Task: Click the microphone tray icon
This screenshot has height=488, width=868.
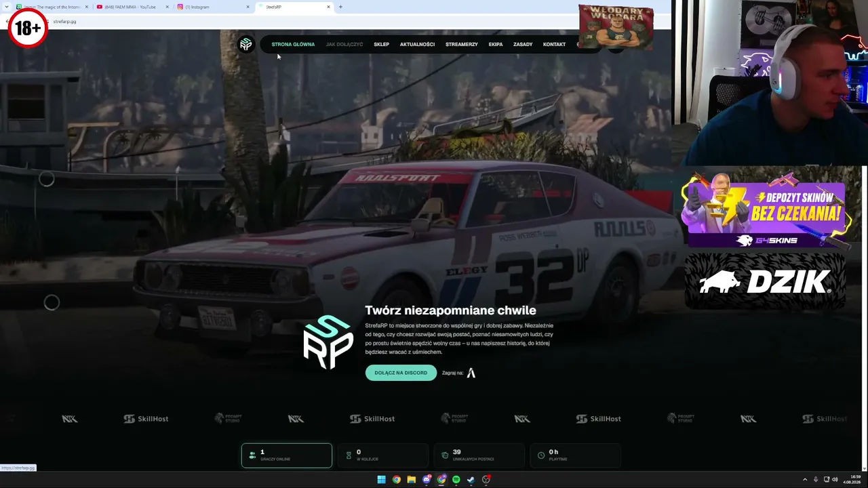Action: click(x=816, y=479)
